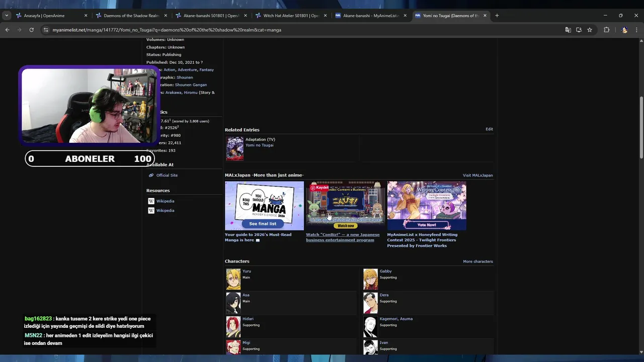Open Watch ConBiz program link

pyautogui.click(x=343, y=237)
